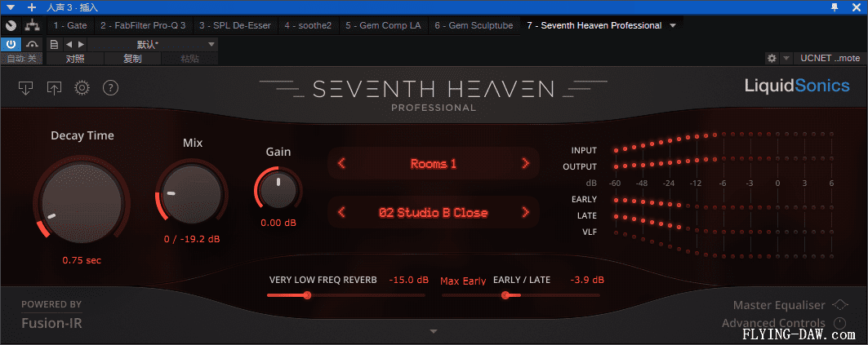Click the UCNET remote button
This screenshot has width=868, height=345.
[830, 59]
